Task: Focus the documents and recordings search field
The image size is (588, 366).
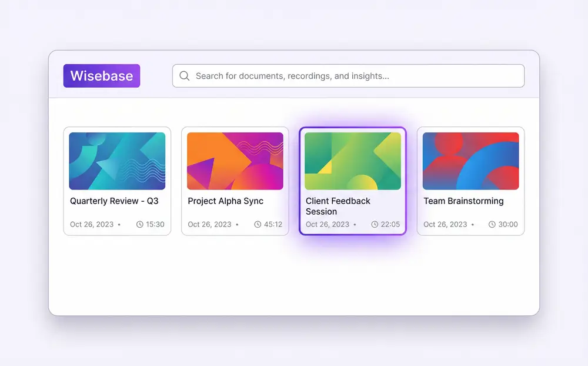Action: (x=348, y=76)
